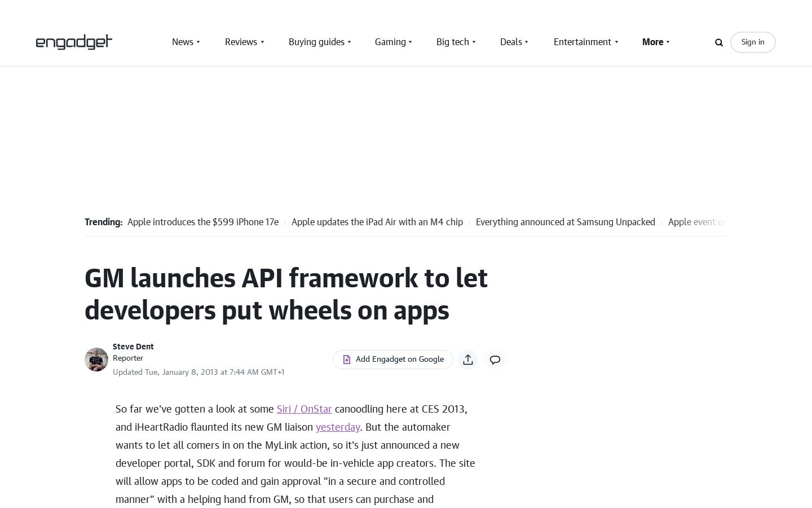812x508 pixels.
Task: Click the article headline text
Action: [x=286, y=294]
